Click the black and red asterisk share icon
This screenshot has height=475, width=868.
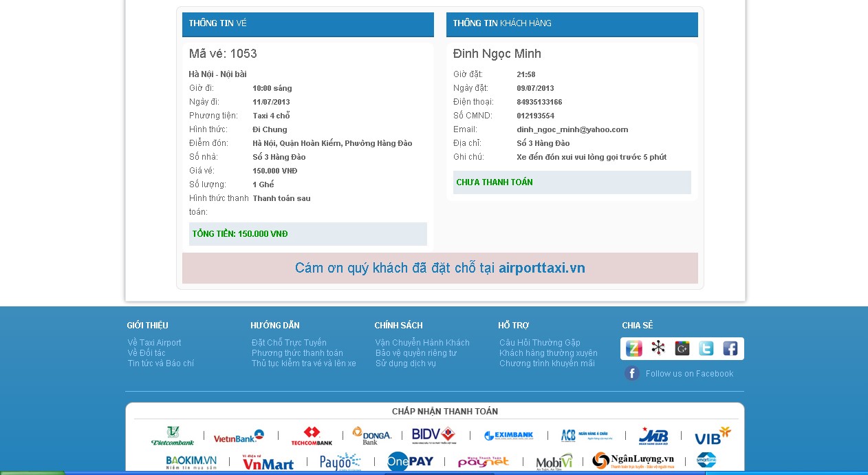point(658,348)
